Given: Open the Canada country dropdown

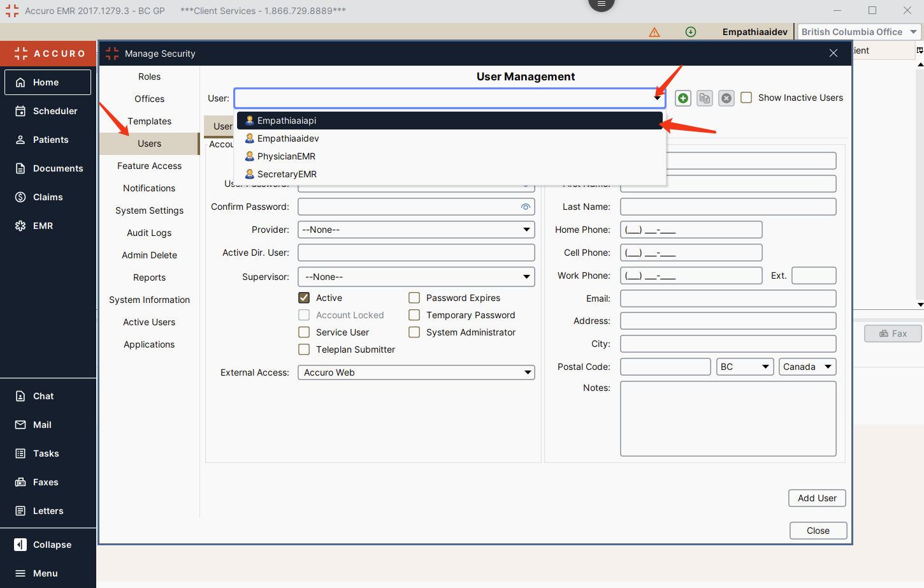Looking at the screenshot, I should [807, 367].
